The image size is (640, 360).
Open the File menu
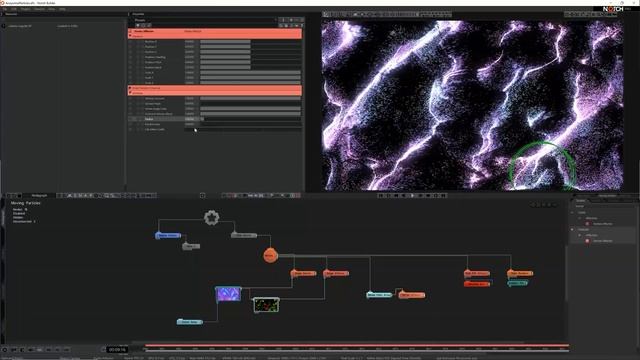pos(4,9)
